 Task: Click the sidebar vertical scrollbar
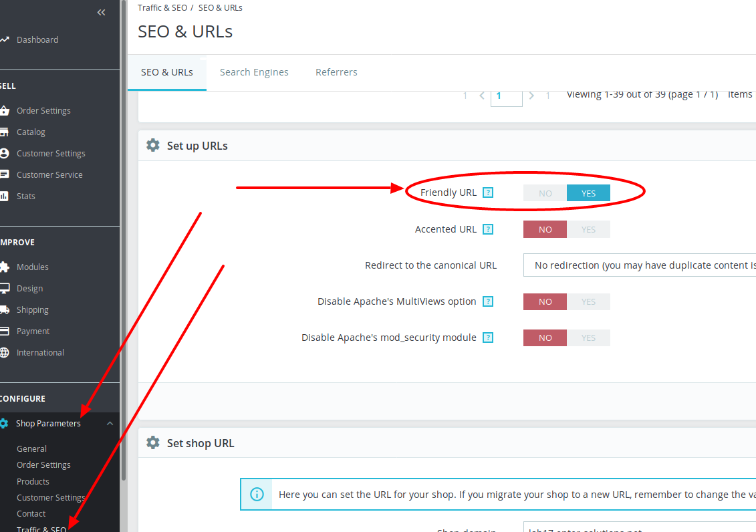coord(124,241)
